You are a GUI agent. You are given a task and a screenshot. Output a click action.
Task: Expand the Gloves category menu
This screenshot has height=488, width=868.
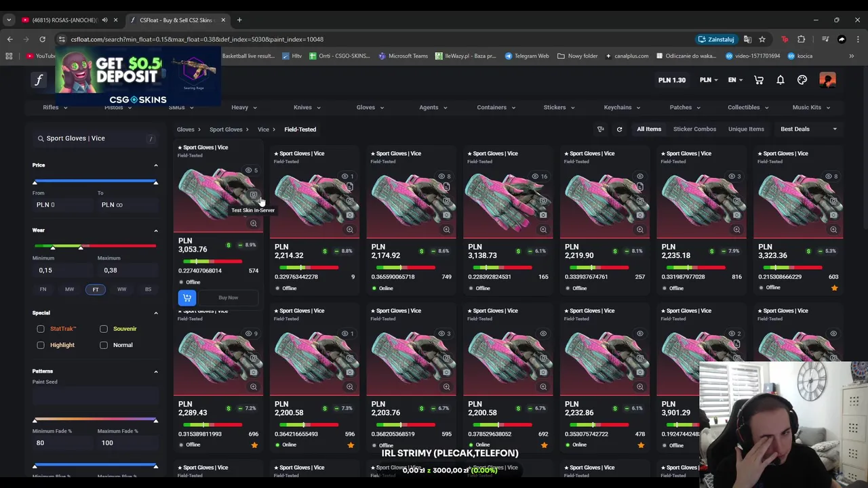[370, 107]
